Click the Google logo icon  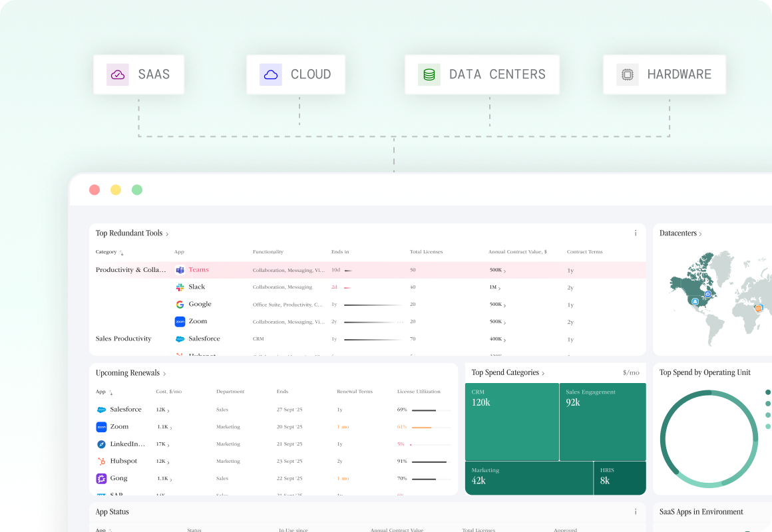(180, 305)
